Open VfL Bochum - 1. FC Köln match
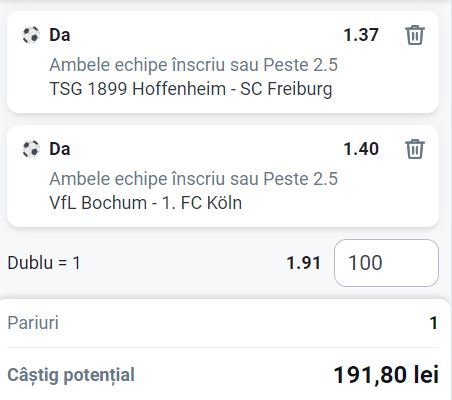 [146, 203]
